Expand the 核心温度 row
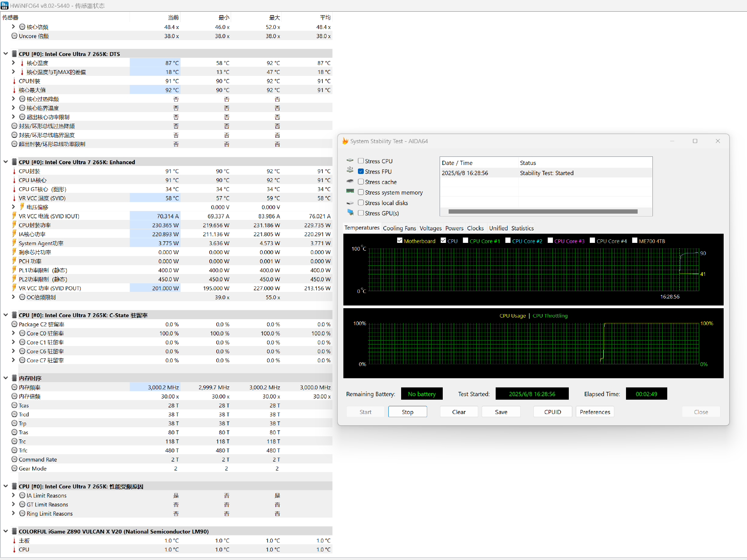Screen dimensions: 747x560 [x=13, y=63]
